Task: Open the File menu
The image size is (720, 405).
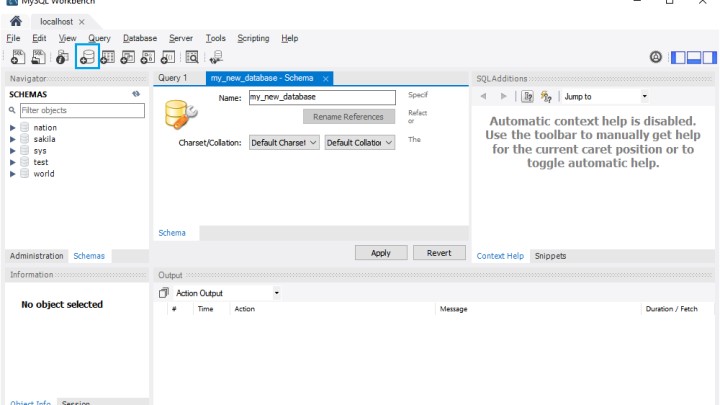Action: pos(13,38)
